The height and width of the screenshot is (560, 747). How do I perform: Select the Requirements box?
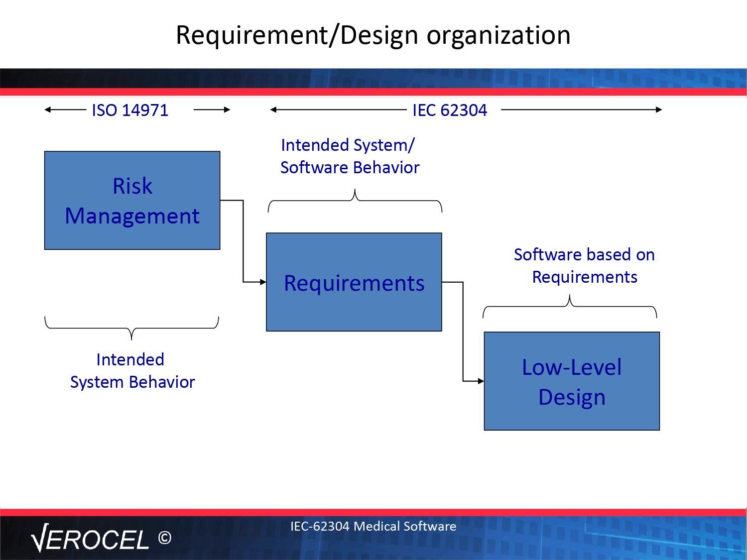354,282
